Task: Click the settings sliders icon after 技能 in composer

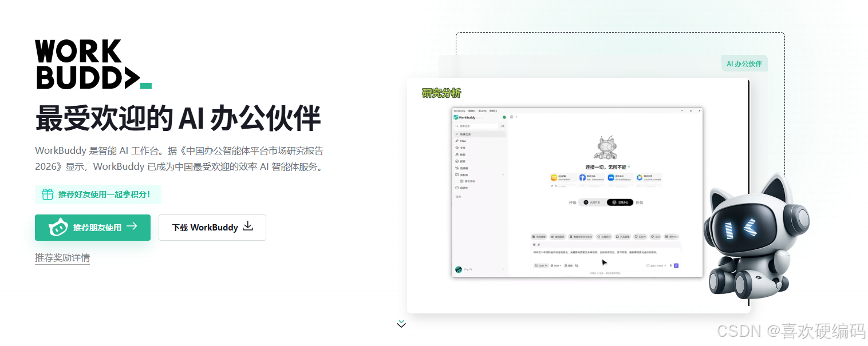Action: (x=577, y=266)
